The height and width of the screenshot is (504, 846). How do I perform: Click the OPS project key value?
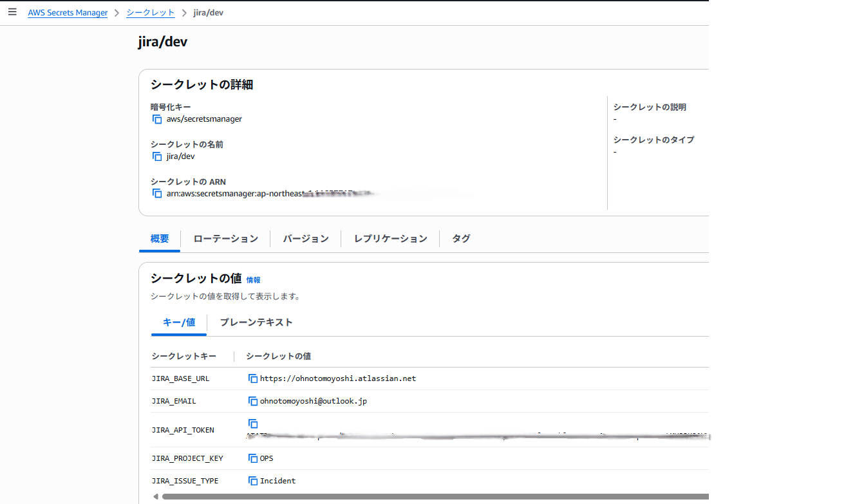pyautogui.click(x=267, y=458)
